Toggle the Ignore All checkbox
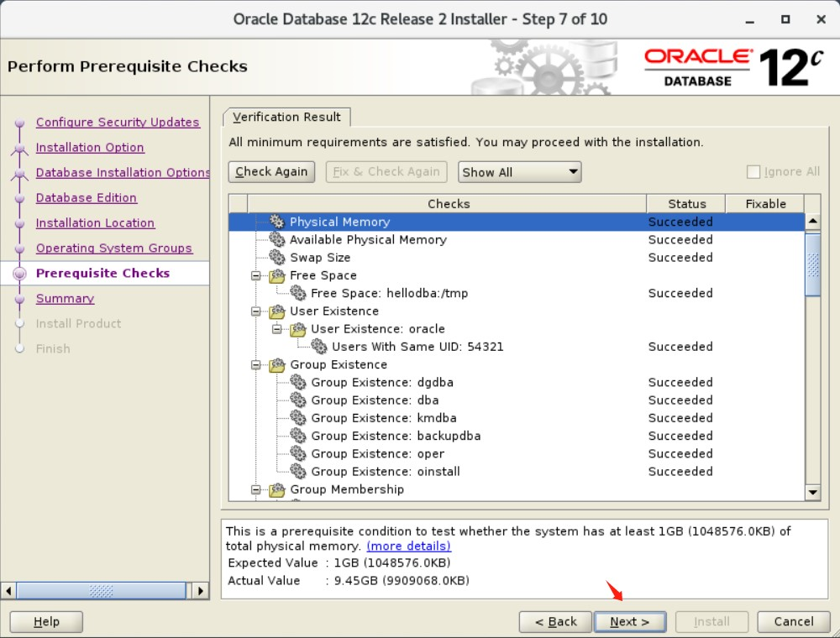The image size is (840, 638). pos(753,172)
